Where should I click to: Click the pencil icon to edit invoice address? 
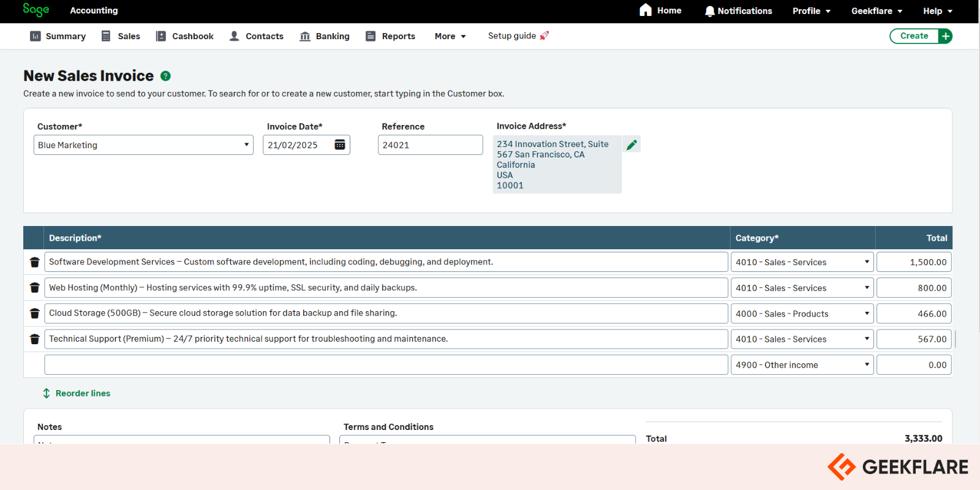631,145
